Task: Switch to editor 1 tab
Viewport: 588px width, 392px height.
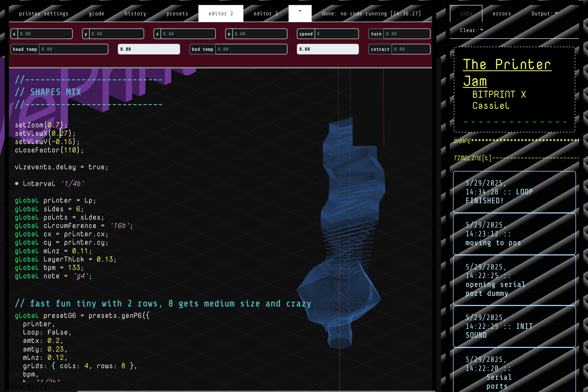Action: 266,14
